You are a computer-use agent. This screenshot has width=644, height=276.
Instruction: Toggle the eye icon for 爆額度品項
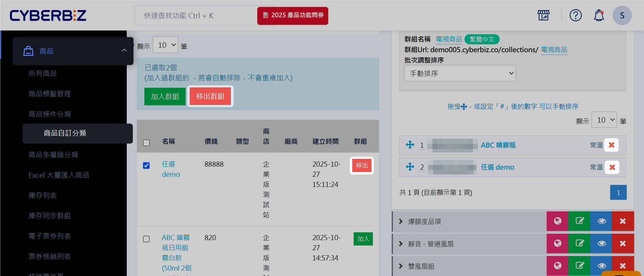(601, 221)
